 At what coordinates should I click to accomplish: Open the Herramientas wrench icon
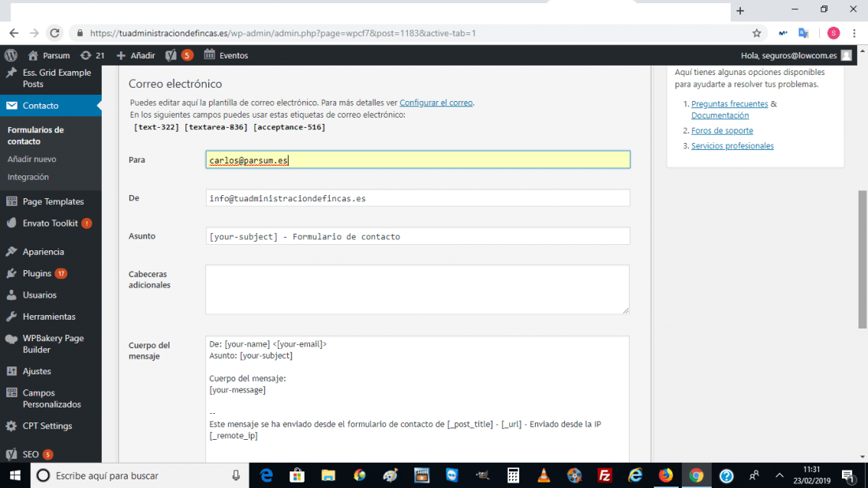tap(12, 317)
